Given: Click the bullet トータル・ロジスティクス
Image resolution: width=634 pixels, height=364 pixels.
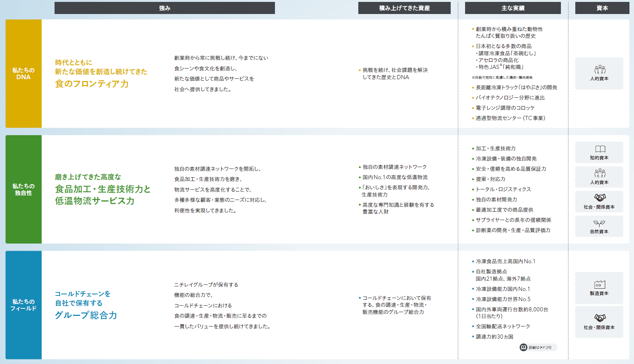Looking at the screenshot, I should click(x=501, y=189).
